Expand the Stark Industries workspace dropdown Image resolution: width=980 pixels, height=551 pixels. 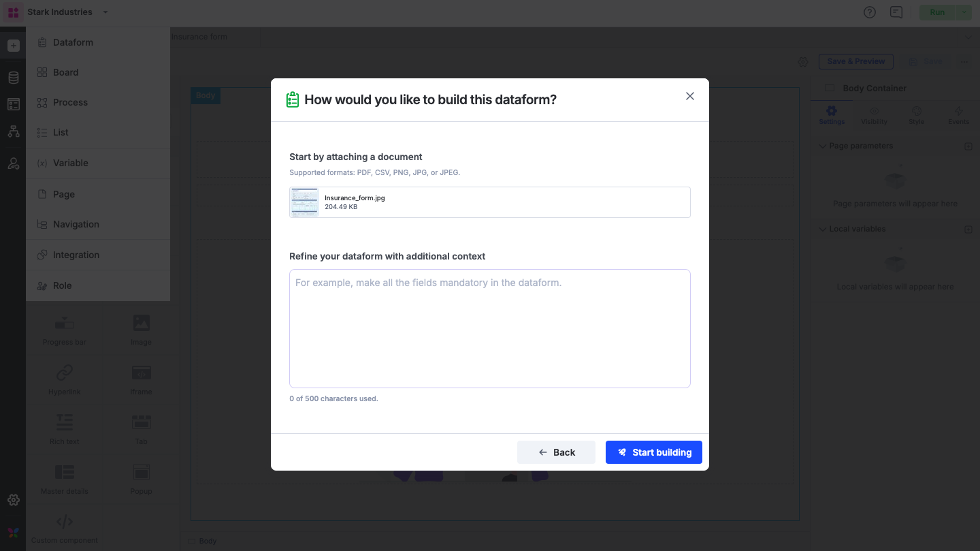pos(105,12)
